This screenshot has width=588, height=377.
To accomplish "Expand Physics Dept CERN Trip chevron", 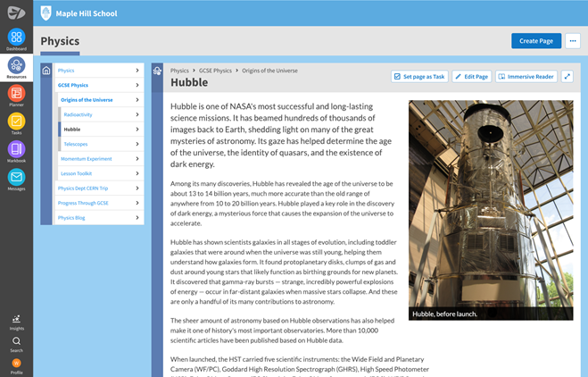I will click(x=137, y=188).
